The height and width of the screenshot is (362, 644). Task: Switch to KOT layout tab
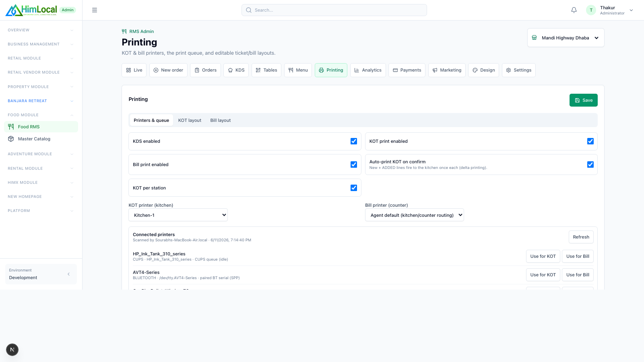pyautogui.click(x=190, y=120)
